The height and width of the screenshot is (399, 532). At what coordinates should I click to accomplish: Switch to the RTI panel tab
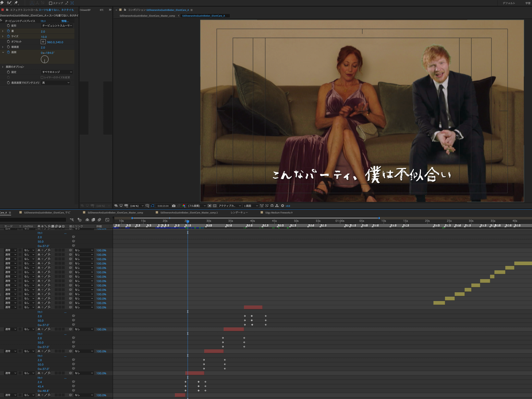[x=102, y=10]
